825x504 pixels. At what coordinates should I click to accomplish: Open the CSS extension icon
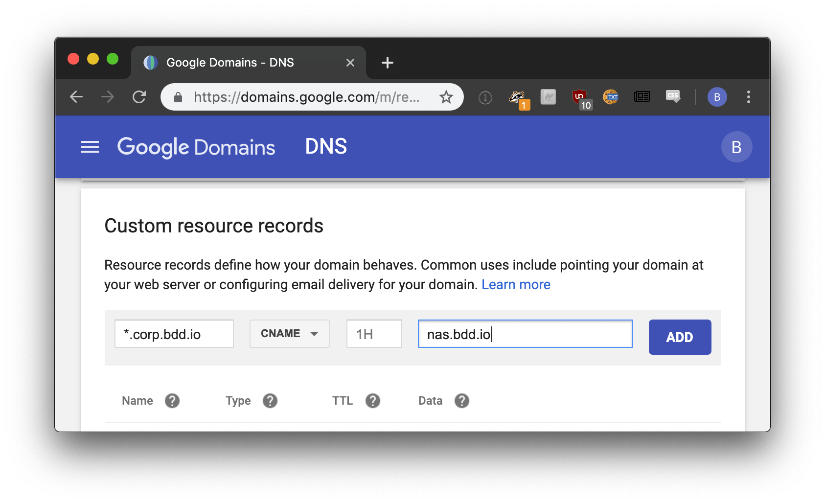click(x=673, y=96)
